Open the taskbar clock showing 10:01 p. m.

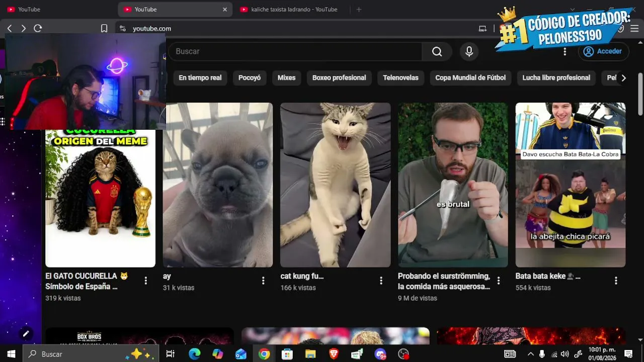click(x=602, y=354)
